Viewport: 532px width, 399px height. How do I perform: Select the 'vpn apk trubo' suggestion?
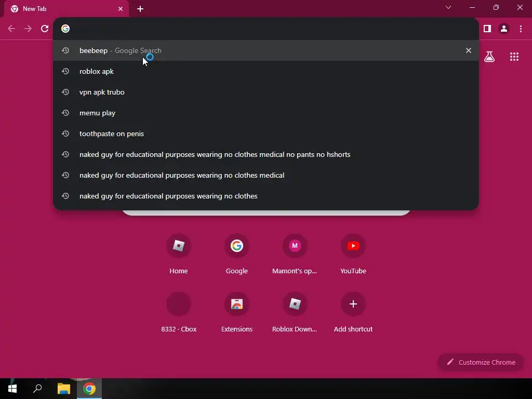coord(266,92)
